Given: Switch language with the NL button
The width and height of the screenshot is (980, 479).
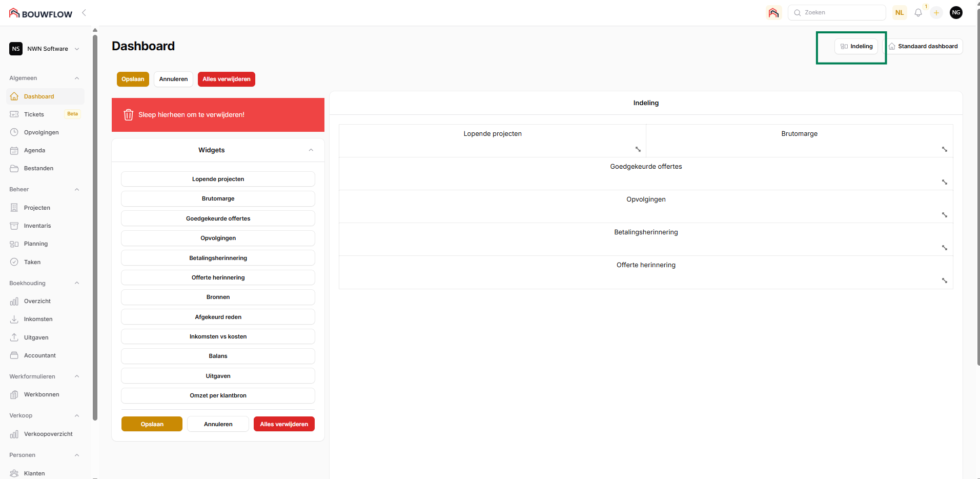Looking at the screenshot, I should pos(900,13).
